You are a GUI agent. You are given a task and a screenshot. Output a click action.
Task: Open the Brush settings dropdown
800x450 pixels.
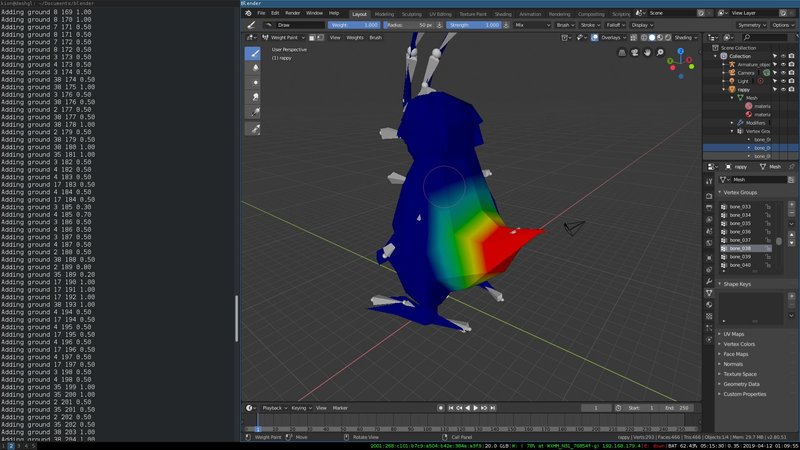[x=565, y=25]
